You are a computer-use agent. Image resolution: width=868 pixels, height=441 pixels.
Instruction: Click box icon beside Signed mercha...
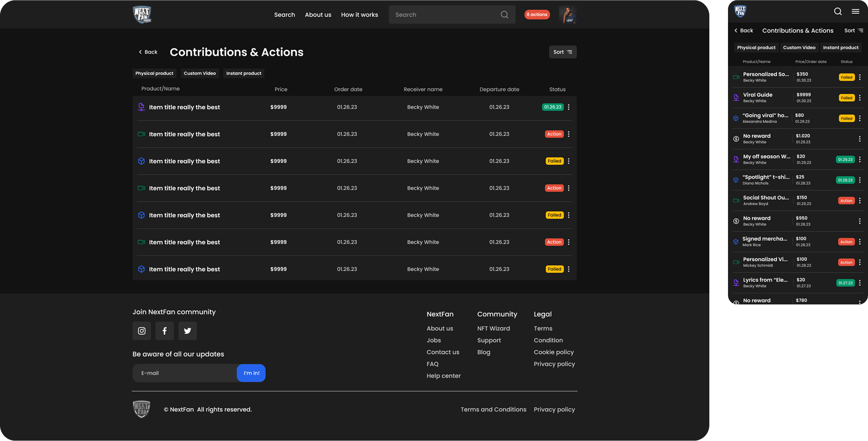pos(736,242)
